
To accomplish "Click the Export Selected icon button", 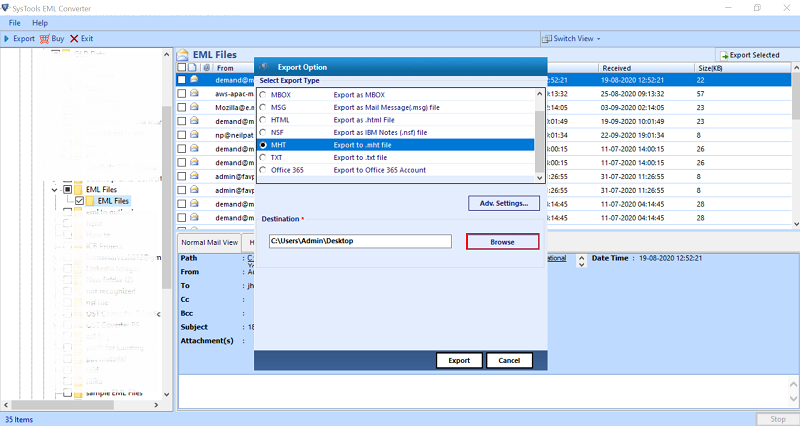I will pyautogui.click(x=724, y=55).
